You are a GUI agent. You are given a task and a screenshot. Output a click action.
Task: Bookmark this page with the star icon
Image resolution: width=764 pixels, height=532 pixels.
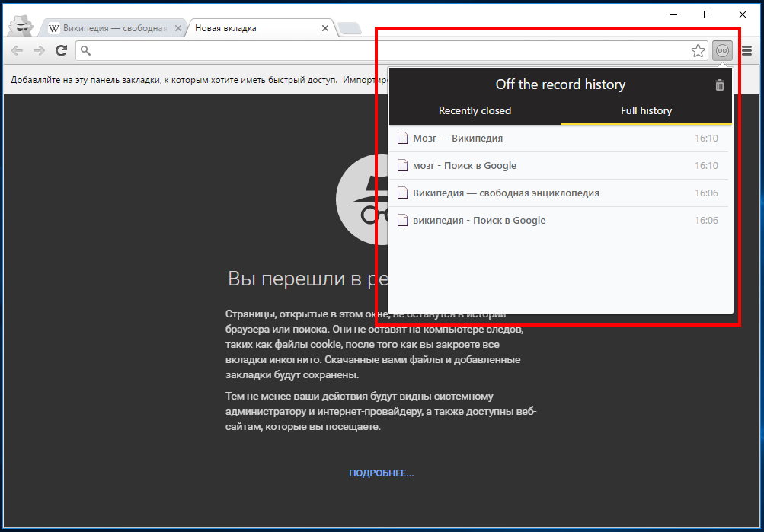[x=698, y=51]
